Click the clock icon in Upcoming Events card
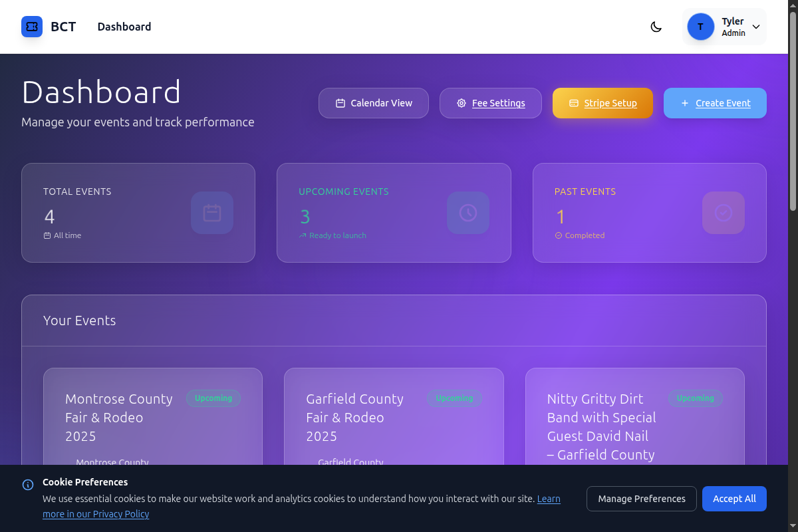This screenshot has width=798, height=532. 468,213
